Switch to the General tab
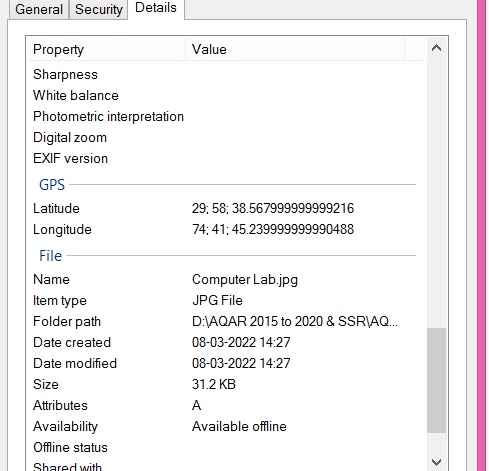 pyautogui.click(x=39, y=9)
